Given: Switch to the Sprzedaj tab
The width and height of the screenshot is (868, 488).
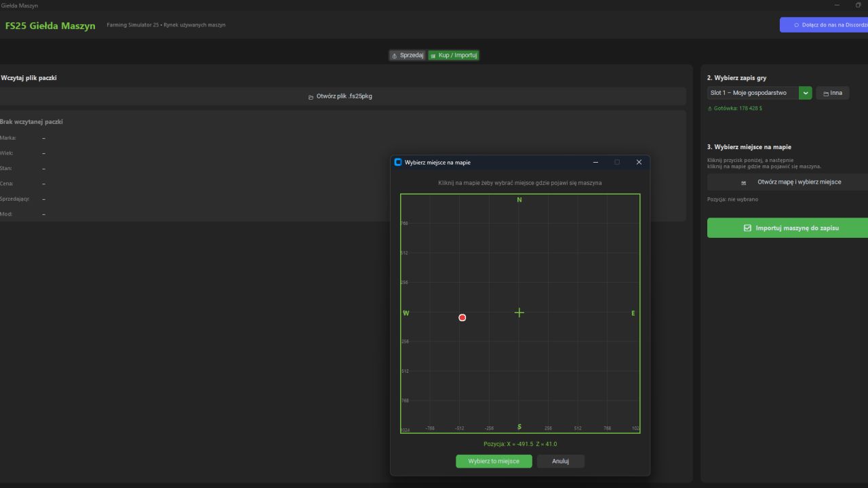Looking at the screenshot, I should (x=408, y=56).
